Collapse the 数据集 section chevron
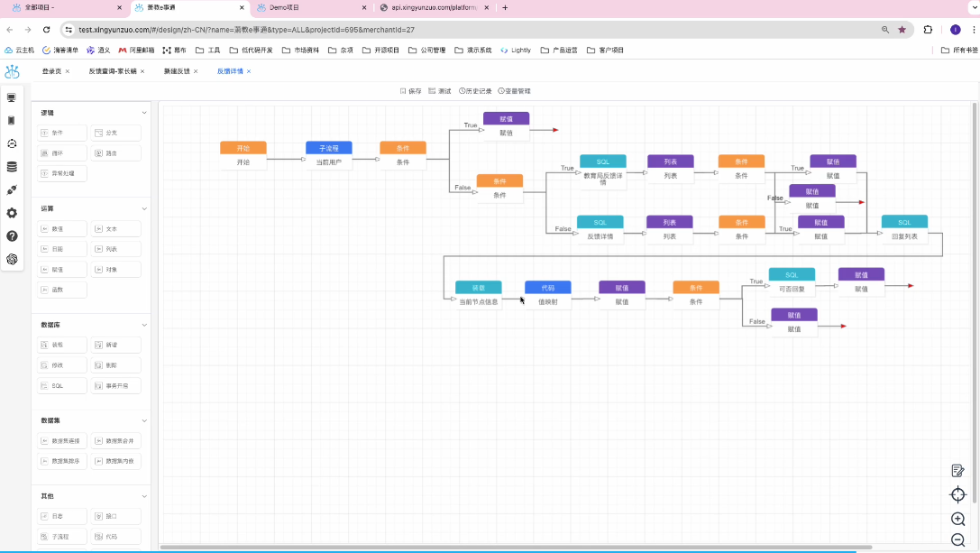980x553 pixels. point(144,420)
